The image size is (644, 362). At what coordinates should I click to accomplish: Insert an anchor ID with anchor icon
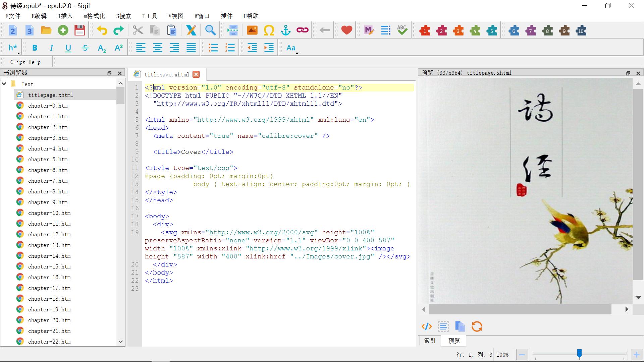(285, 31)
